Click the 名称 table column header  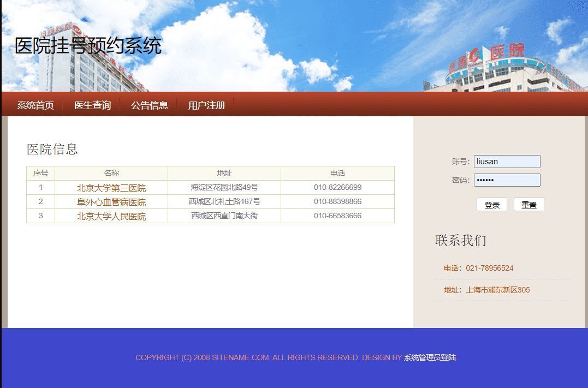point(111,173)
